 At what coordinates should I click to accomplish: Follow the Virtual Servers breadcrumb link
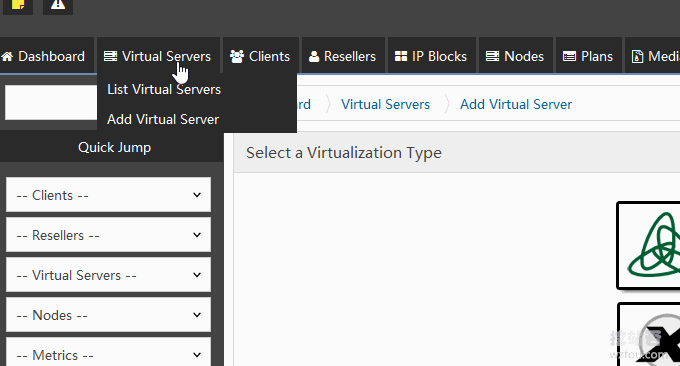[x=385, y=104]
